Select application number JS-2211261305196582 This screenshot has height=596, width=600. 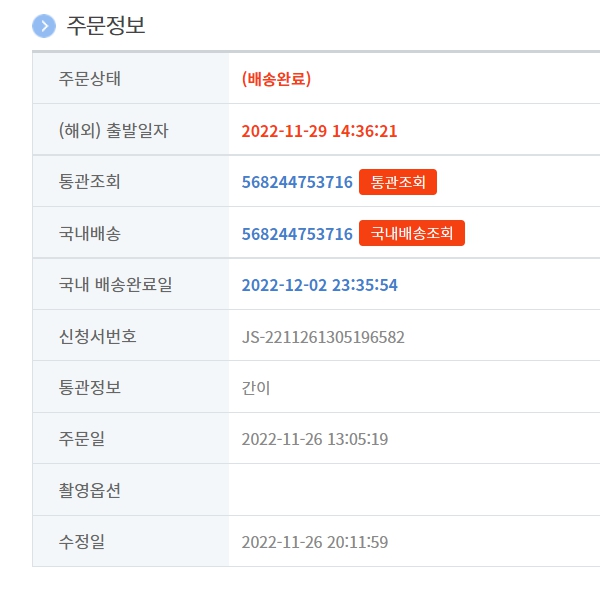point(323,337)
